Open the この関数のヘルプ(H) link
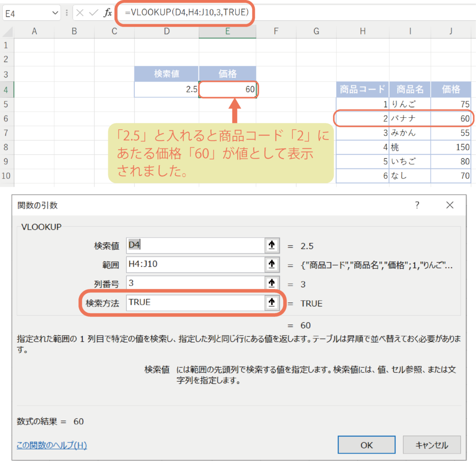The image size is (476, 461). click(x=52, y=445)
